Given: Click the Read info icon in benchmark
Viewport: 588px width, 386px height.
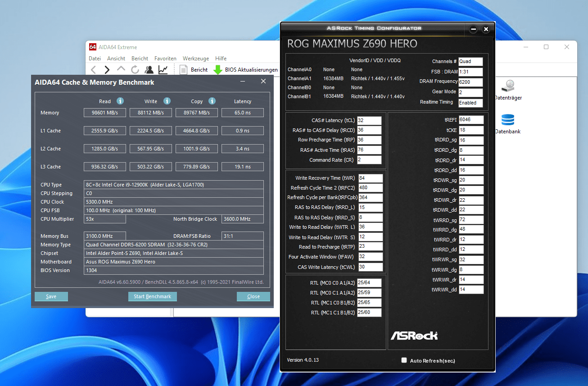Looking at the screenshot, I should pyautogui.click(x=120, y=101).
